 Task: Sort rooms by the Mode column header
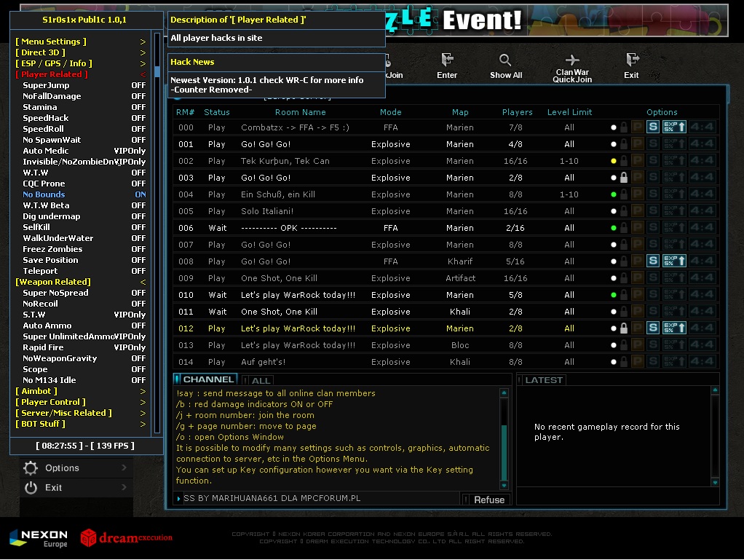[x=390, y=112]
